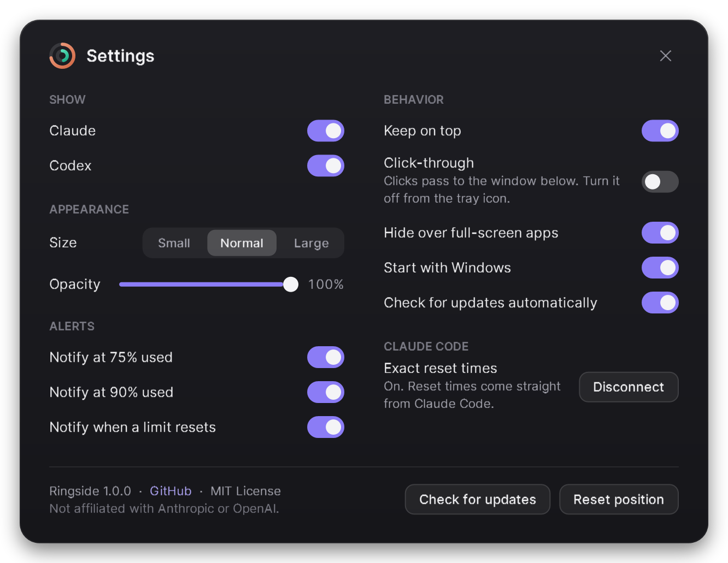Screen dimensions: 728x563
Task: Click the ALERTS section heading
Action: click(x=72, y=327)
